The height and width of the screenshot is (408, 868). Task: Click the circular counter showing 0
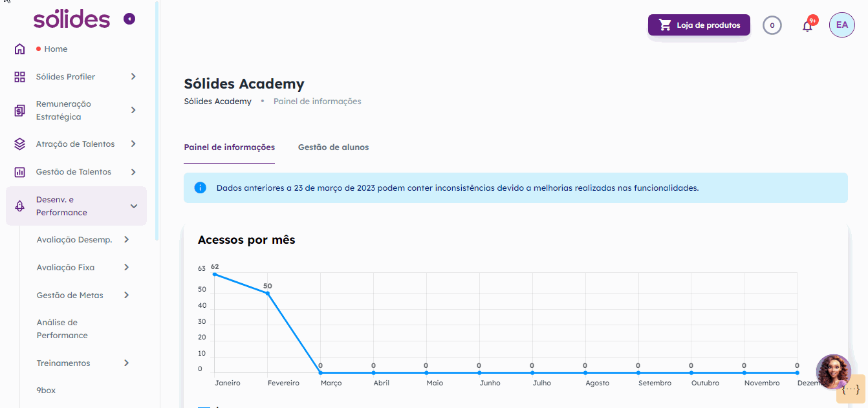(x=772, y=25)
